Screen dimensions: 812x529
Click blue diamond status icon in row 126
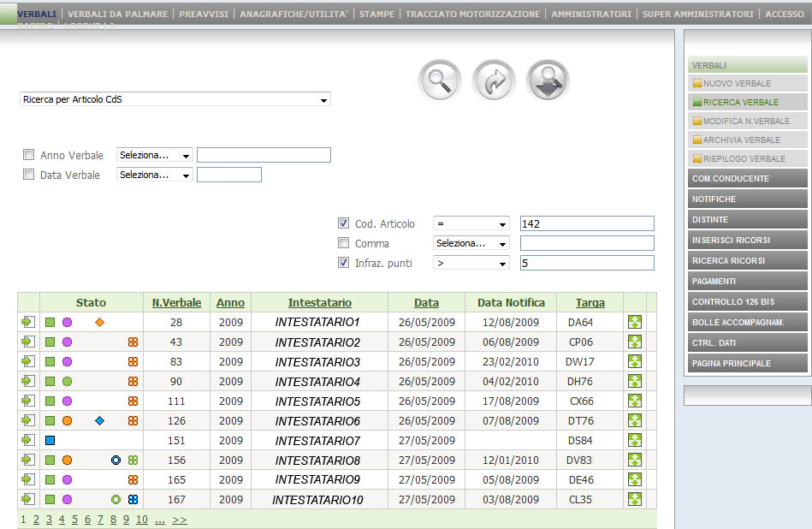100,420
